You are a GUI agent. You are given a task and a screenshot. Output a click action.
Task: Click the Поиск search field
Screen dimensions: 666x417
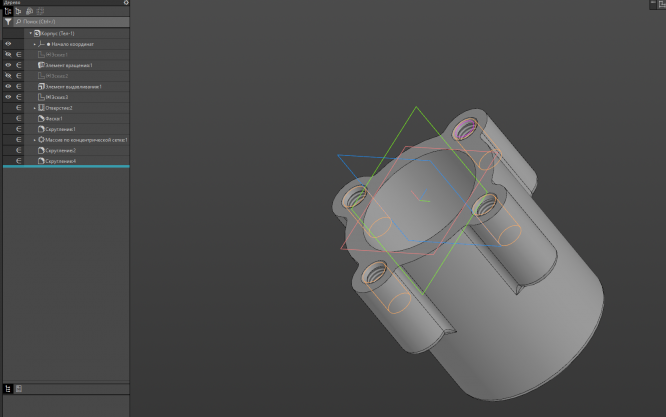point(70,21)
